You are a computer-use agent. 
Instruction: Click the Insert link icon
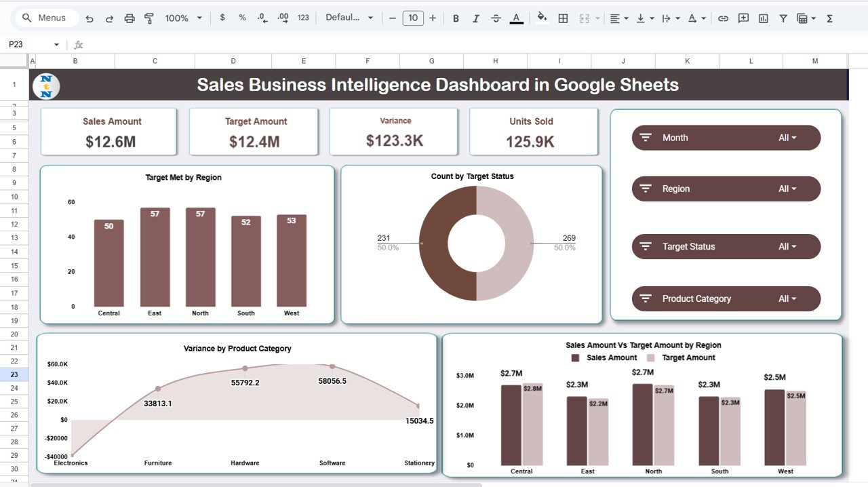coord(724,18)
